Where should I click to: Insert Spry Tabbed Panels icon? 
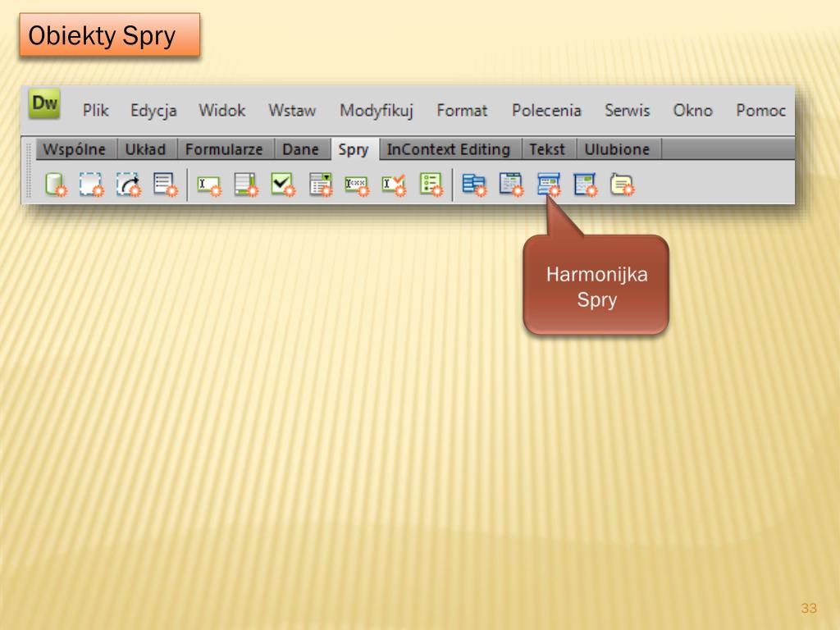pyautogui.click(x=511, y=185)
